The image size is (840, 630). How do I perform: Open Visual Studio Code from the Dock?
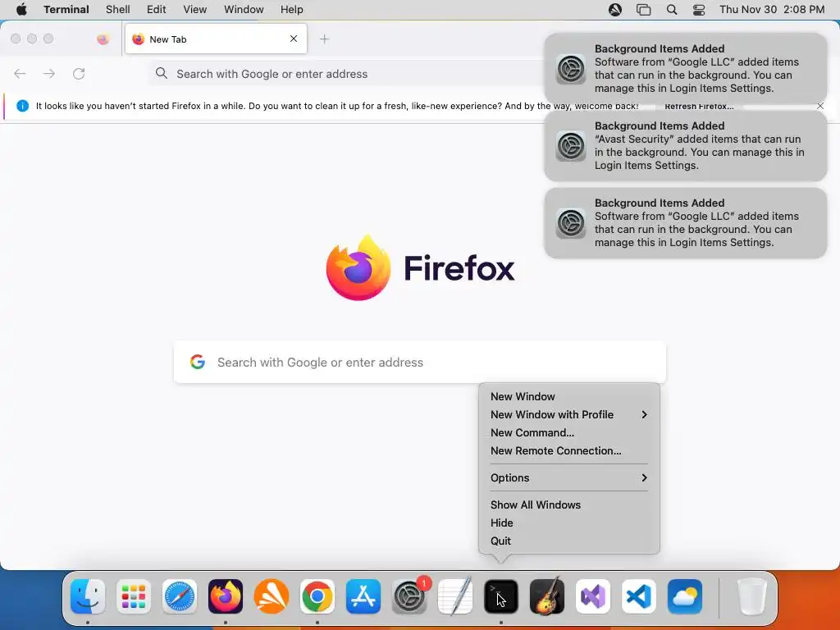coord(639,596)
